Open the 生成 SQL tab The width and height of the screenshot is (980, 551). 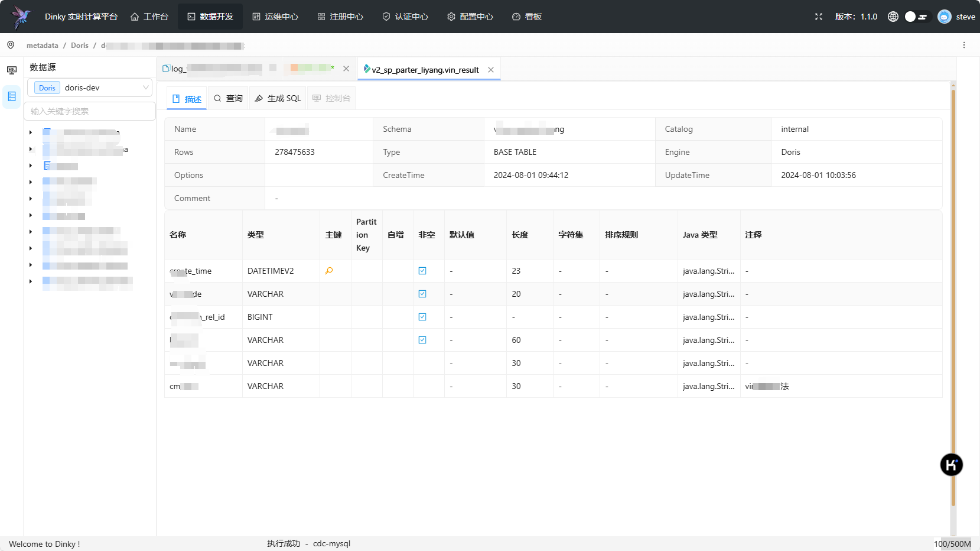pyautogui.click(x=278, y=98)
